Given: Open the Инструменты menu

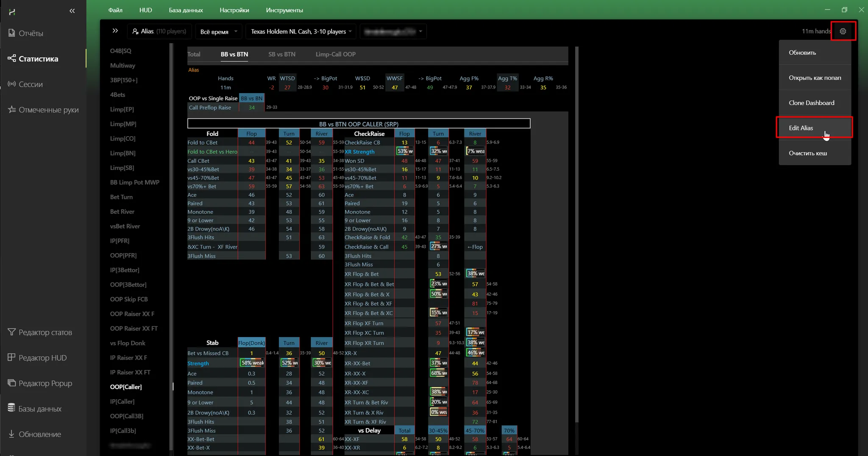Looking at the screenshot, I should click(284, 10).
